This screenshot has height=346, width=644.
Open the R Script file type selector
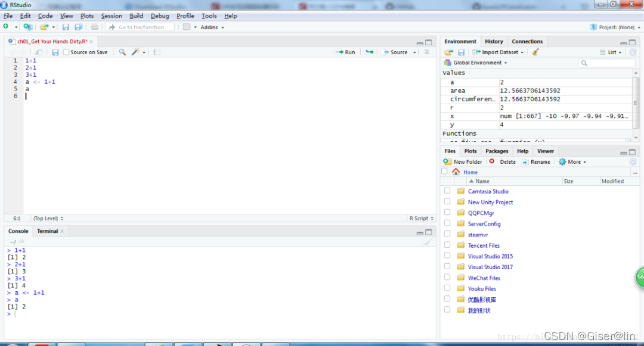pyautogui.click(x=422, y=219)
